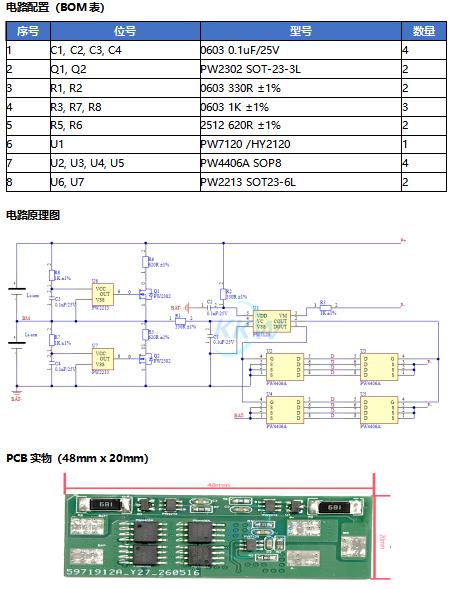Select the upper PW2213 IC block in schematic

pyautogui.click(x=103, y=294)
